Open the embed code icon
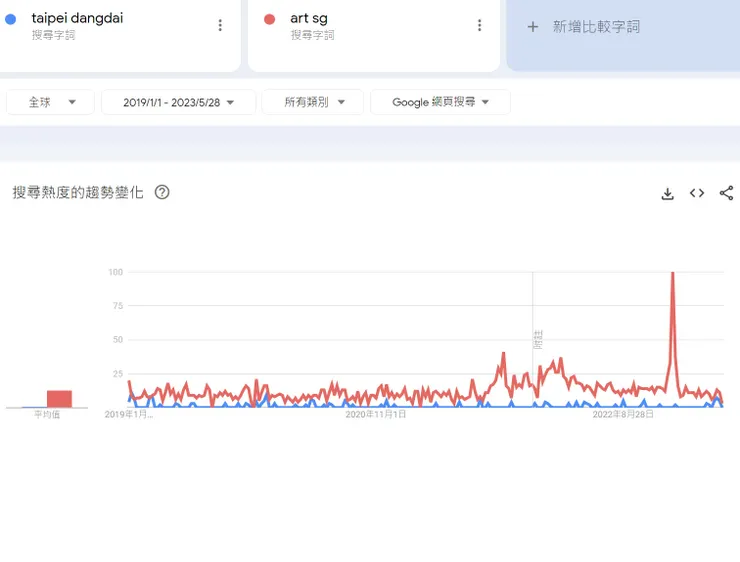This screenshot has width=740, height=562. coord(697,193)
